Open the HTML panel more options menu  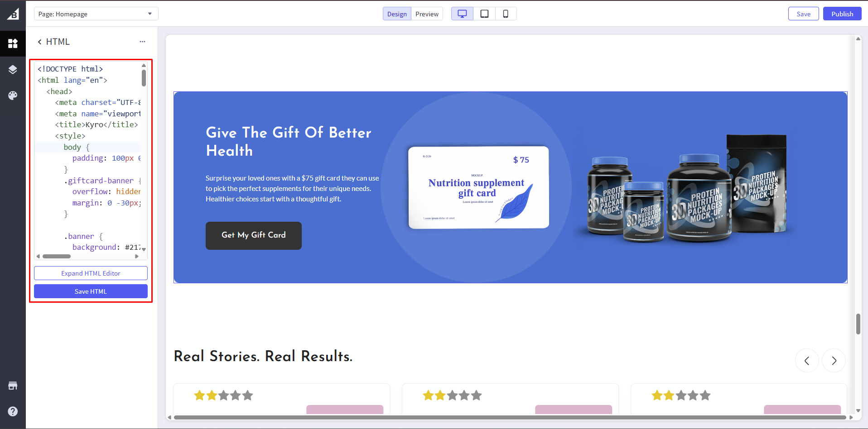[x=142, y=42]
